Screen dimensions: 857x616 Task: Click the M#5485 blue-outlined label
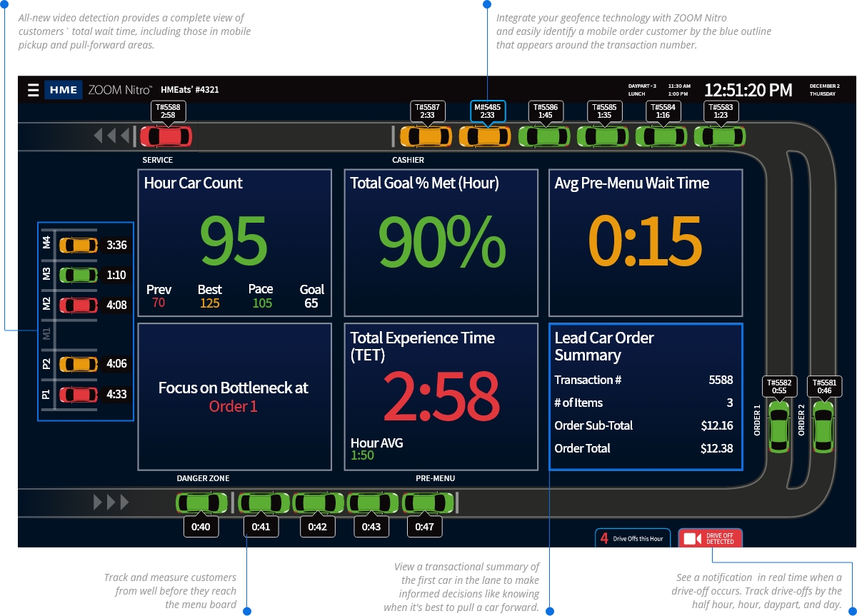[487, 111]
